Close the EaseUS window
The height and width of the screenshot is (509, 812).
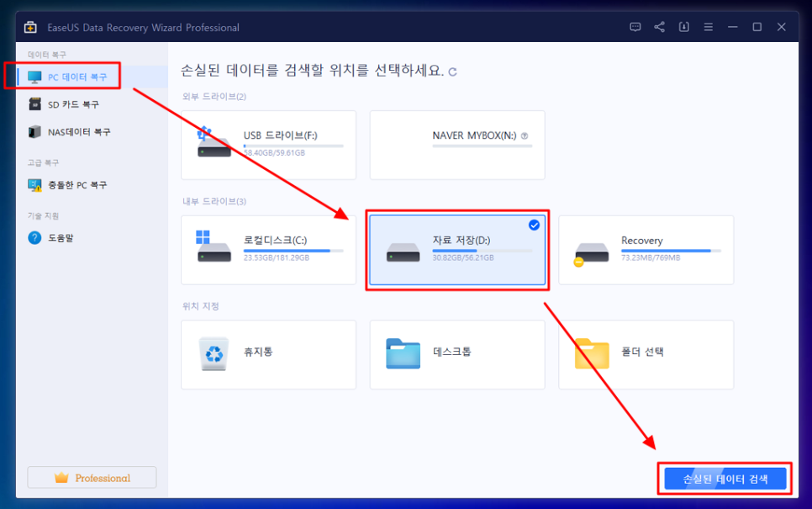tap(781, 27)
